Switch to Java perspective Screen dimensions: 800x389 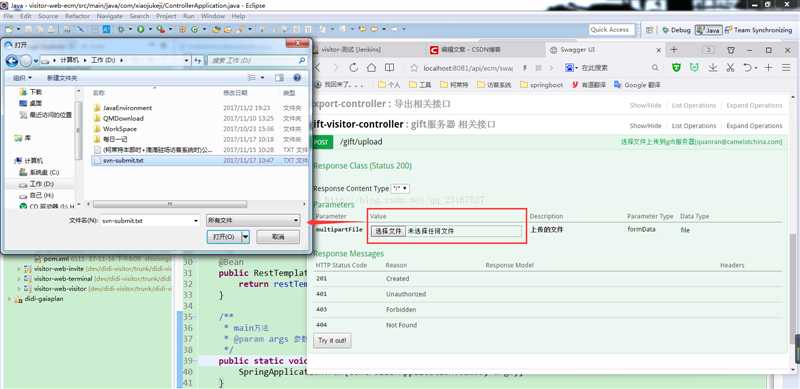point(709,30)
